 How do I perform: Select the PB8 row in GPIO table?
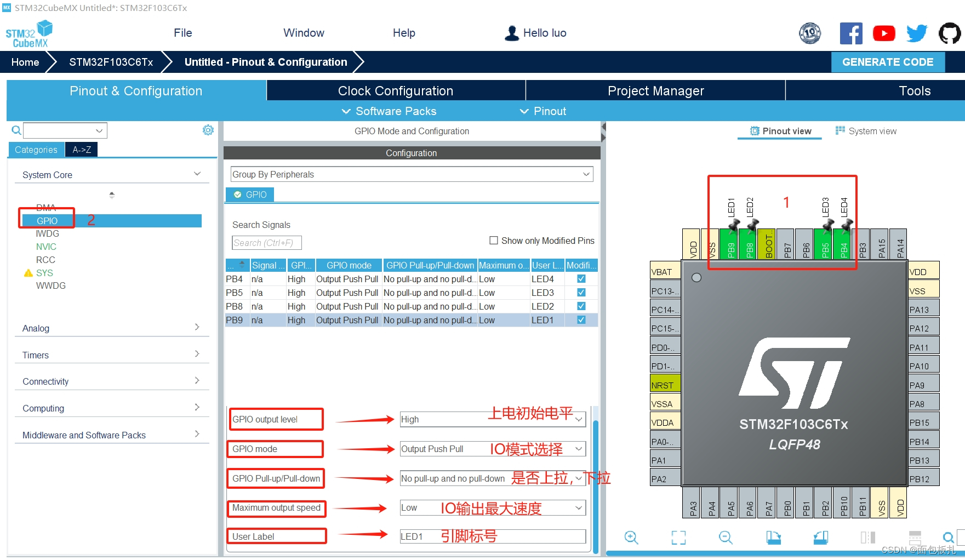click(x=412, y=306)
